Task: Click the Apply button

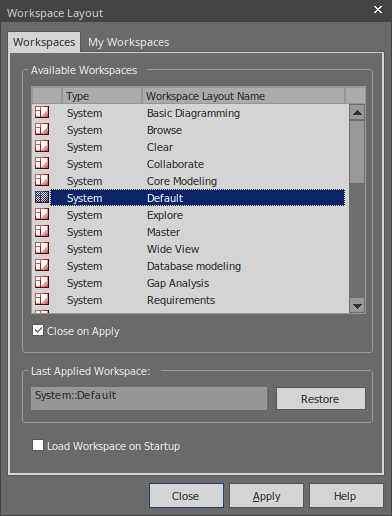Action: pos(266,496)
